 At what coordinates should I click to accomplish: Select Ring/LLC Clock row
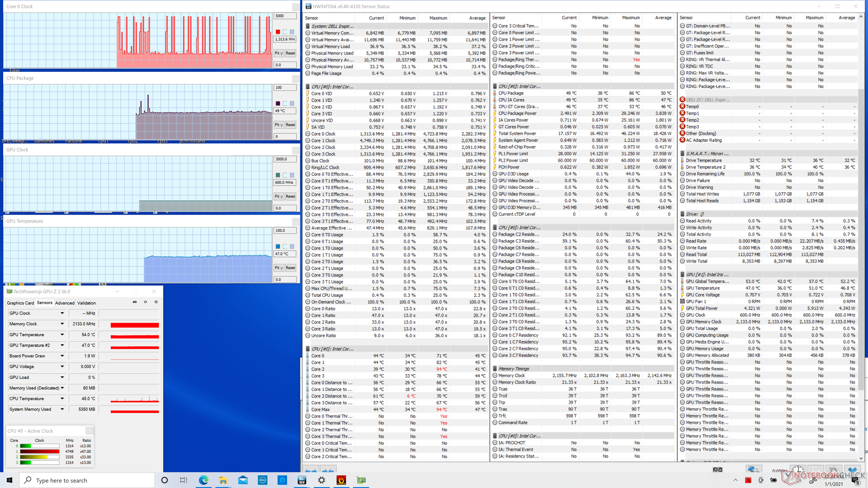(396, 168)
